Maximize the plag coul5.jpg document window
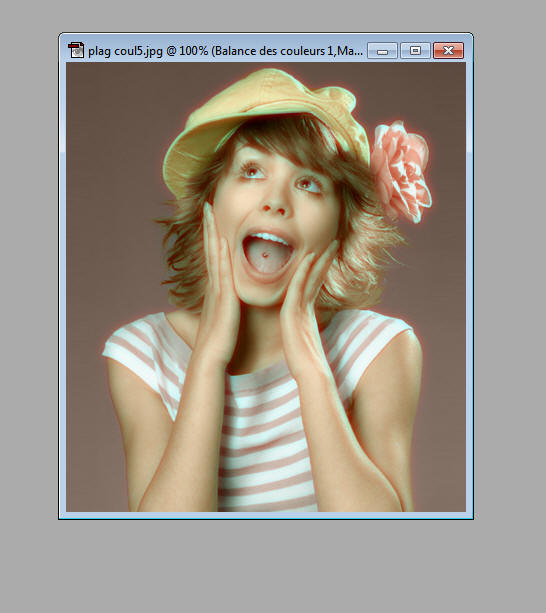This screenshot has width=546, height=613. coord(415,51)
